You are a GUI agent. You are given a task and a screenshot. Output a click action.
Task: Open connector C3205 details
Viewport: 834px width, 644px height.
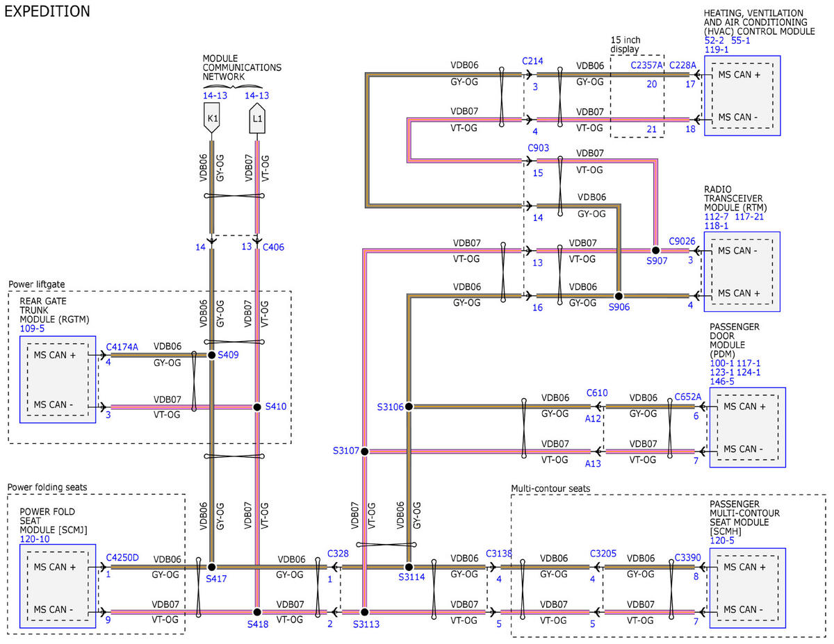tap(603, 554)
